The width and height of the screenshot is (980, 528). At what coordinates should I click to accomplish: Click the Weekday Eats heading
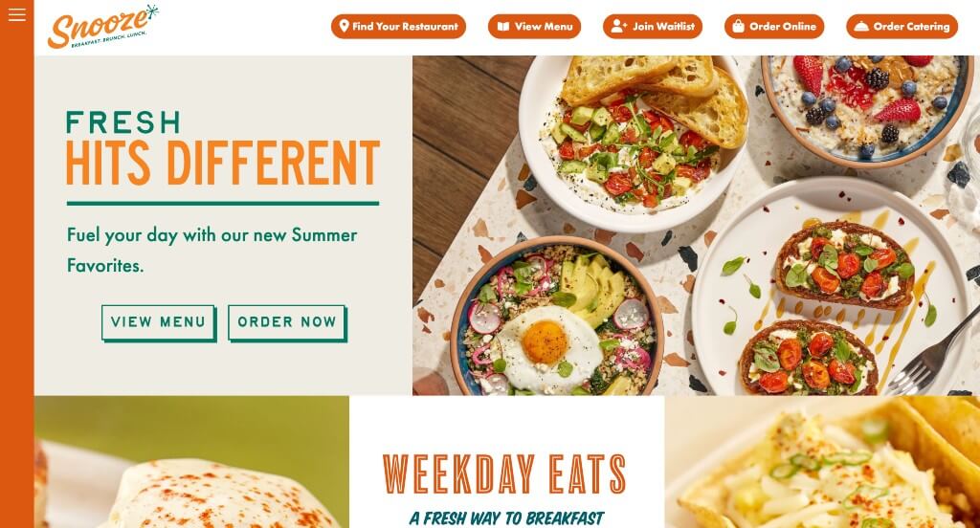504,473
